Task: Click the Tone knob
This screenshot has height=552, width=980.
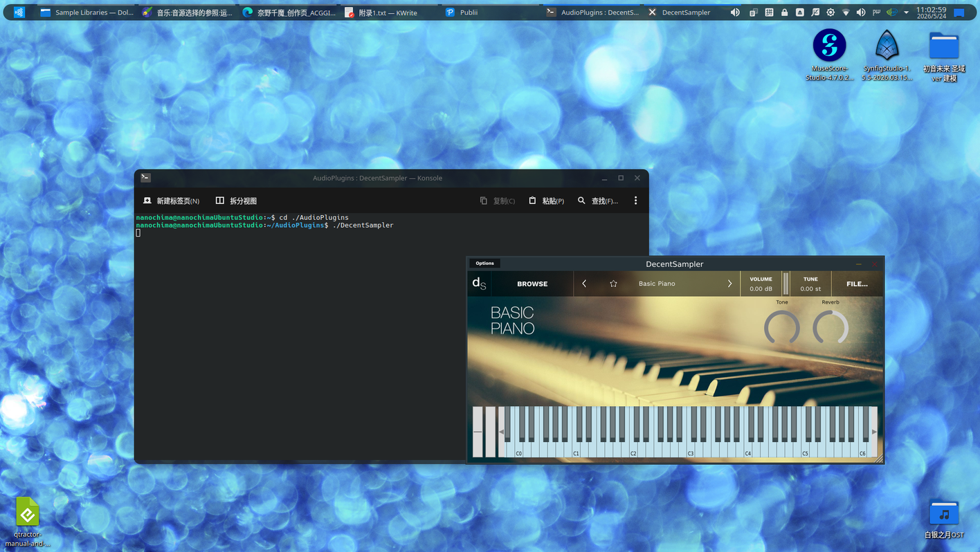Action: coord(782,327)
